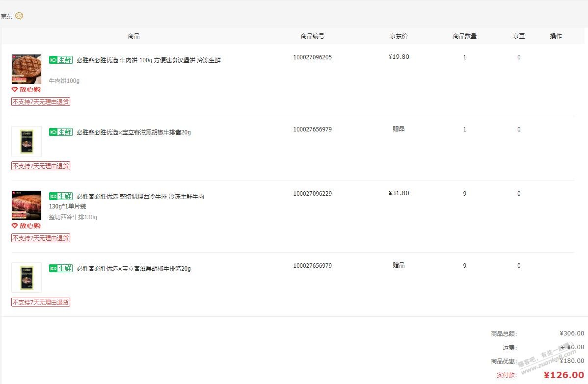Click the 京东 seller name at the top
This screenshot has width=588, height=384.
click(7, 17)
